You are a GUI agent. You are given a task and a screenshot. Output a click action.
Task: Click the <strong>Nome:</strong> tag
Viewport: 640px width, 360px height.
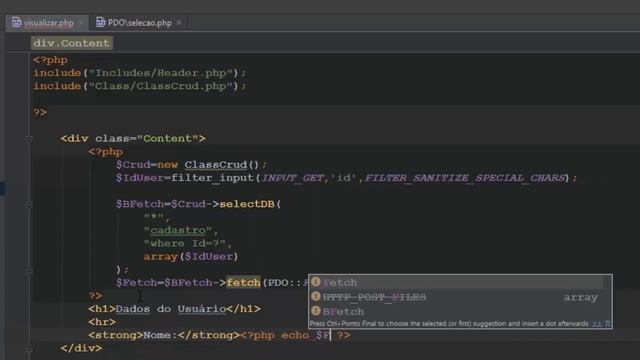click(x=164, y=335)
